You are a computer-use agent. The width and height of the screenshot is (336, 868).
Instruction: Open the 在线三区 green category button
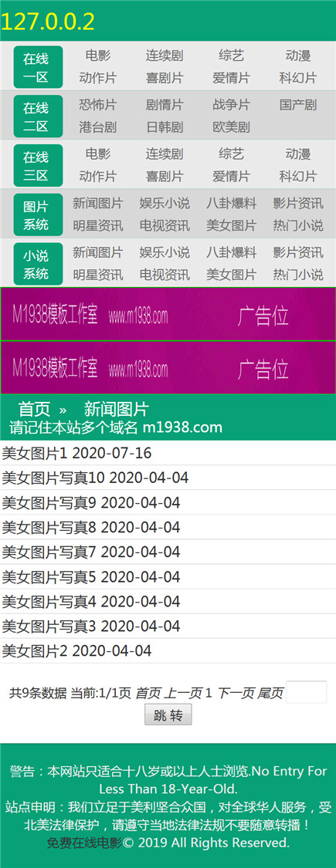coord(38,166)
